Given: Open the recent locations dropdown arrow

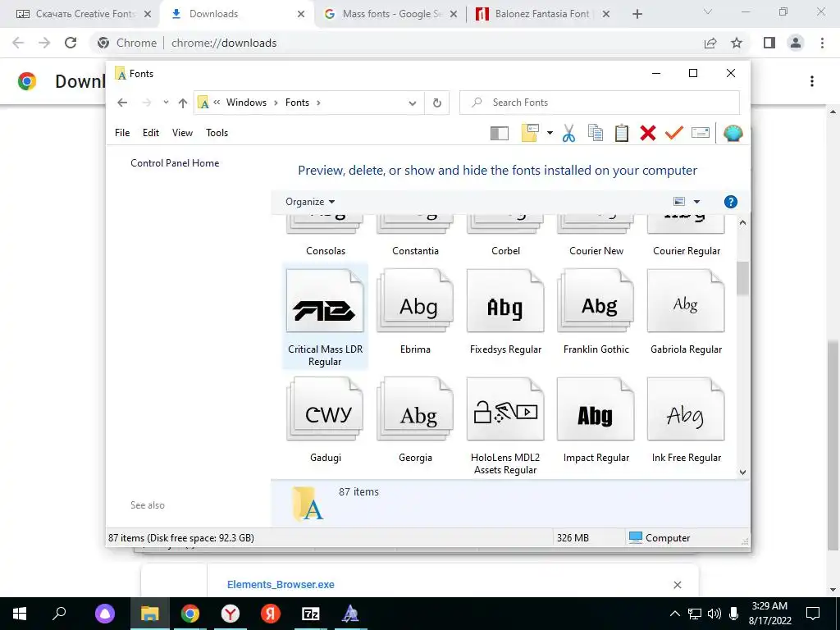Looking at the screenshot, I should [x=166, y=103].
